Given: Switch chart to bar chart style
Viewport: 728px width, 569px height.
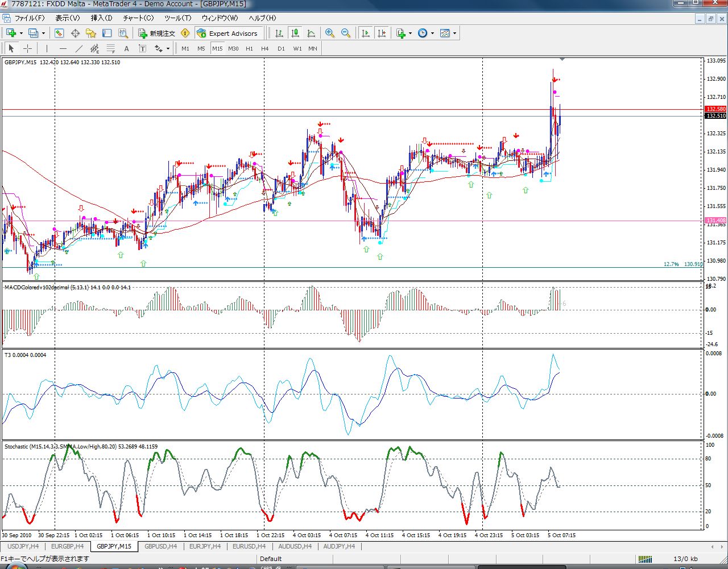Looking at the screenshot, I should [x=279, y=34].
